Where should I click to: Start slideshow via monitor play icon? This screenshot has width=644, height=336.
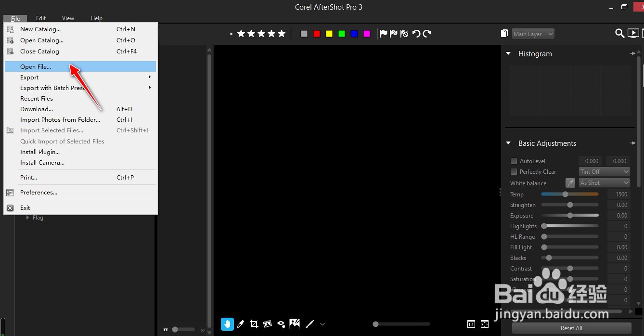tap(633, 33)
